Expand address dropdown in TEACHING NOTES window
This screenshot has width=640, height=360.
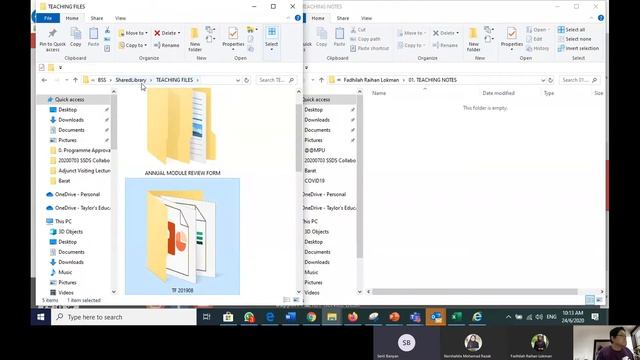tap(543, 80)
